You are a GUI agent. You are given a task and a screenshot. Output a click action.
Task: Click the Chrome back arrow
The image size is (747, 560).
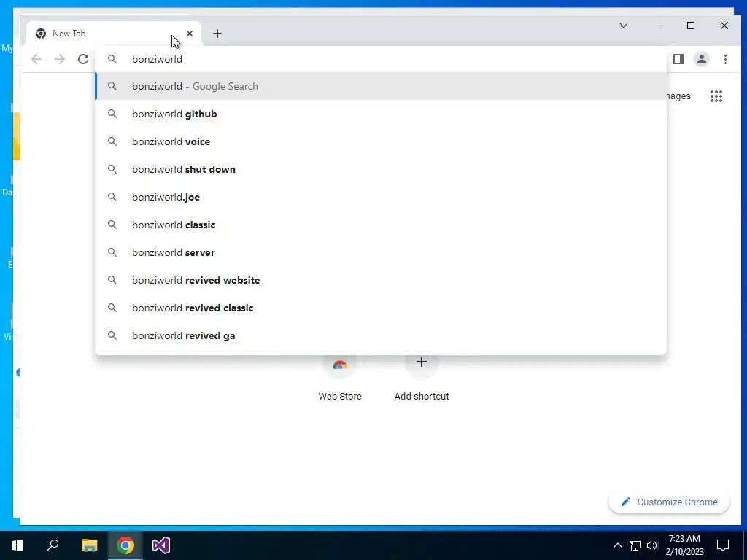click(x=36, y=59)
